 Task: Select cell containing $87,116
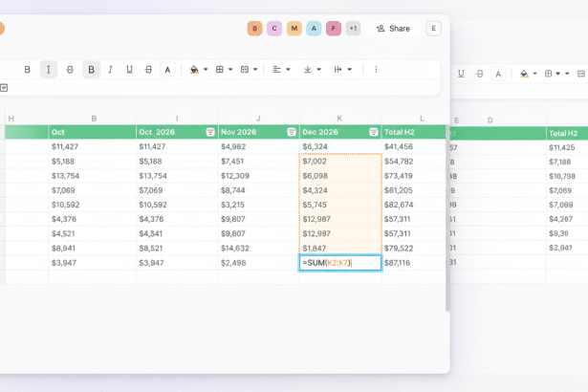point(414,263)
